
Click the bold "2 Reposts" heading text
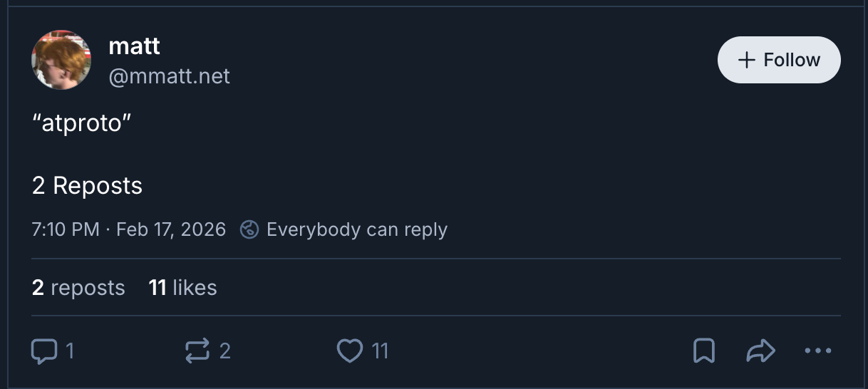tap(87, 186)
